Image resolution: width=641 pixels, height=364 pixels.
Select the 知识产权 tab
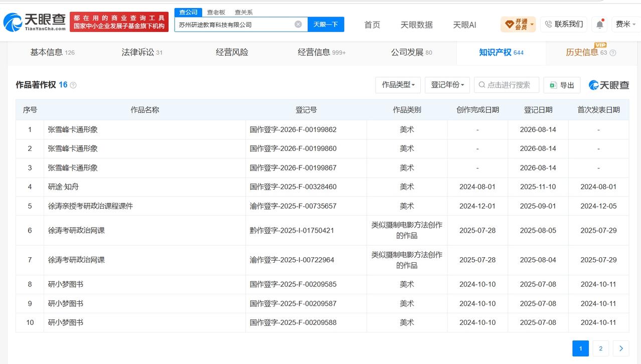(x=501, y=52)
